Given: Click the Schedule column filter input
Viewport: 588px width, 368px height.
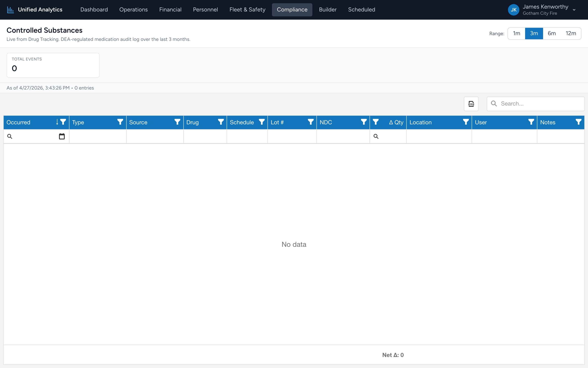Looking at the screenshot, I should (247, 136).
